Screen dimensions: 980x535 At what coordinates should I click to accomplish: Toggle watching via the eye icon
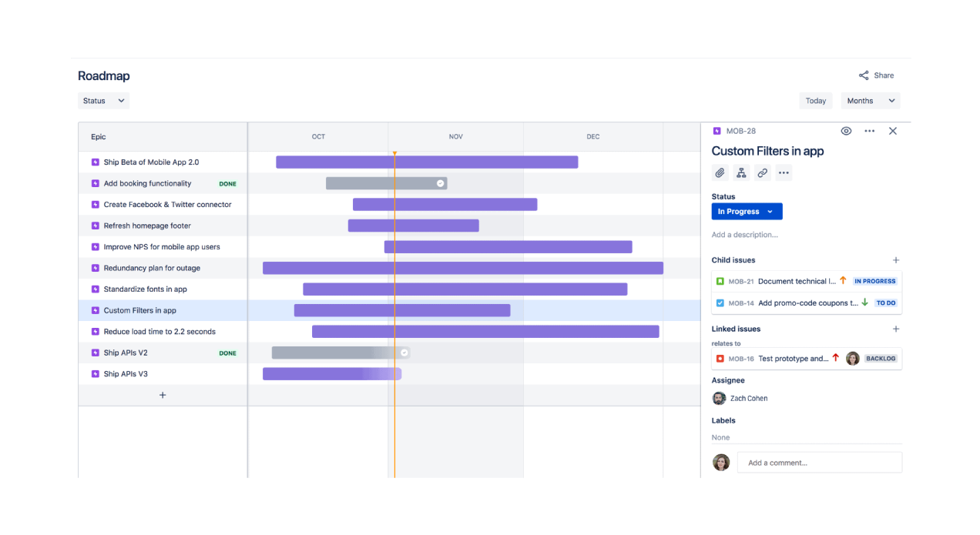click(x=846, y=131)
